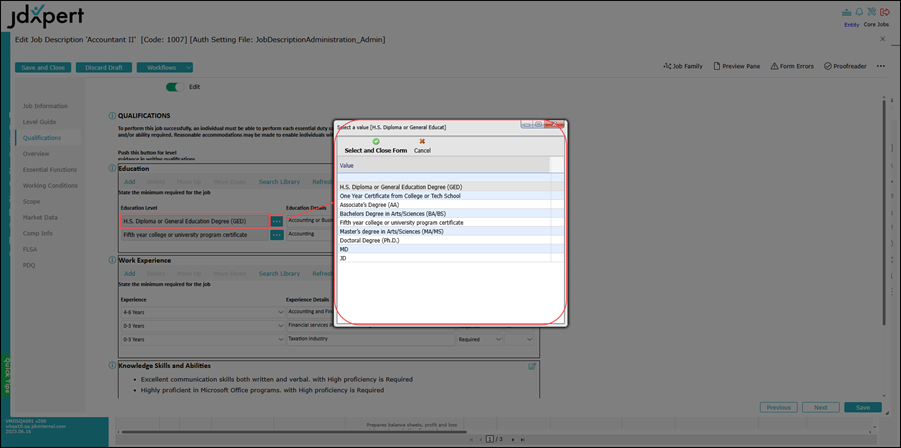901x448 pixels.
Task: Click edit pencil icon for Knowledge Skills and Abilities
Action: [532, 366]
